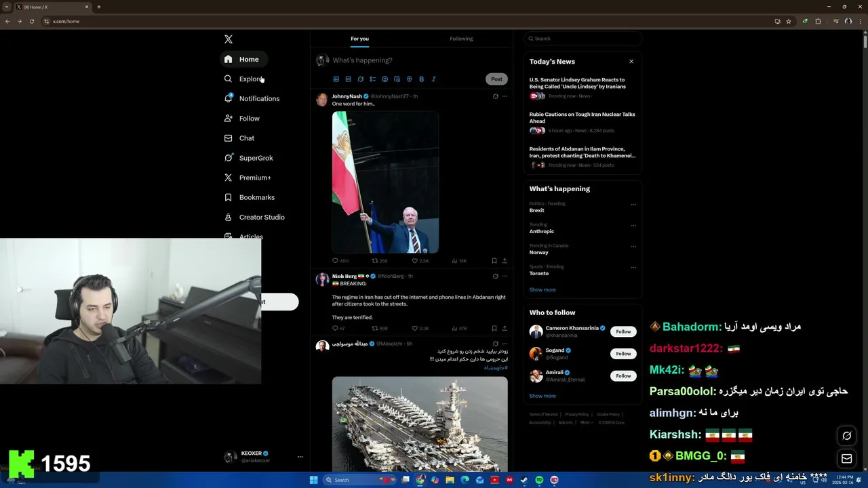The height and width of the screenshot is (488, 868).
Task: Add a poll to the post
Action: [372, 79]
